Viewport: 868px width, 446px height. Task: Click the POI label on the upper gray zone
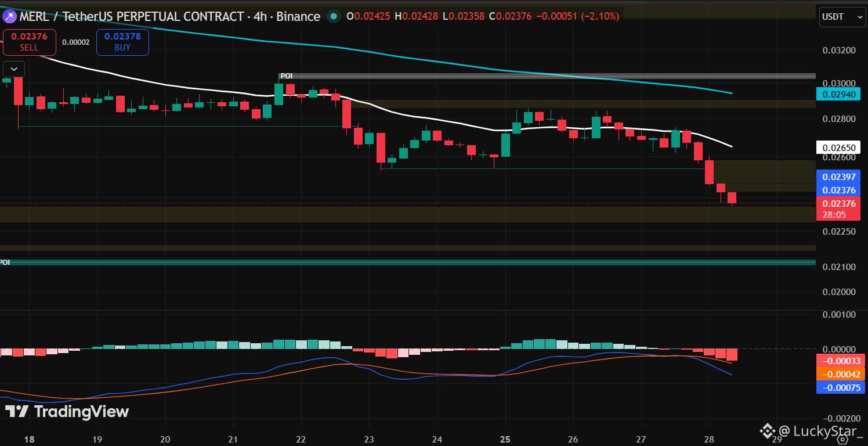[286, 76]
